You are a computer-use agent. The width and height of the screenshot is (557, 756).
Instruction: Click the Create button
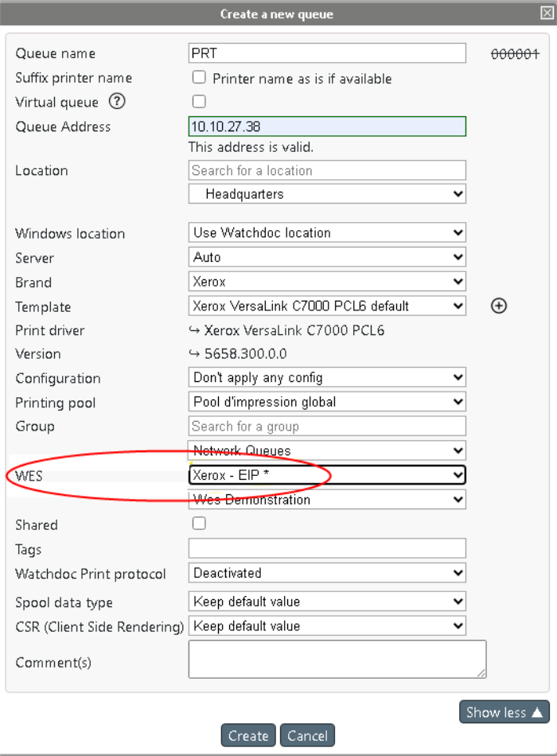(x=248, y=735)
